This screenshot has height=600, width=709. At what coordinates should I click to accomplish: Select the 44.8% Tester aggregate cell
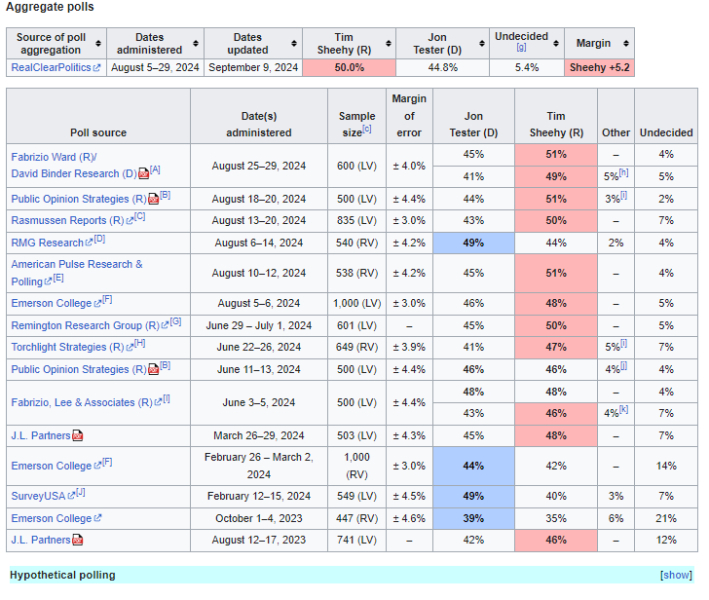(x=443, y=67)
